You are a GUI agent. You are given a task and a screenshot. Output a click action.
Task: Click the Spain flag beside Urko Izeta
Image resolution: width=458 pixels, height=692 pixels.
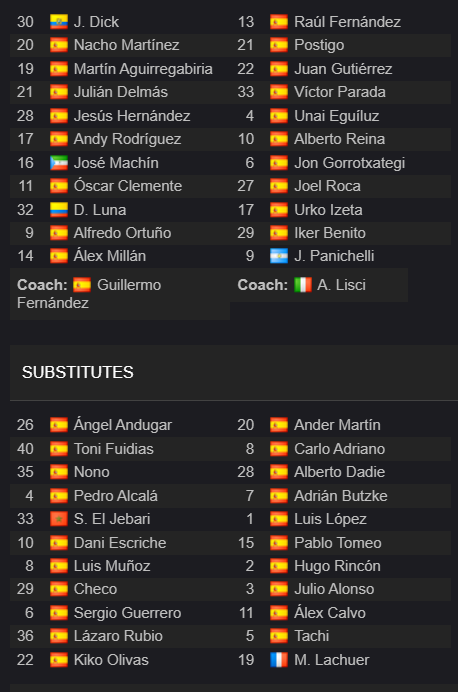[x=279, y=210]
